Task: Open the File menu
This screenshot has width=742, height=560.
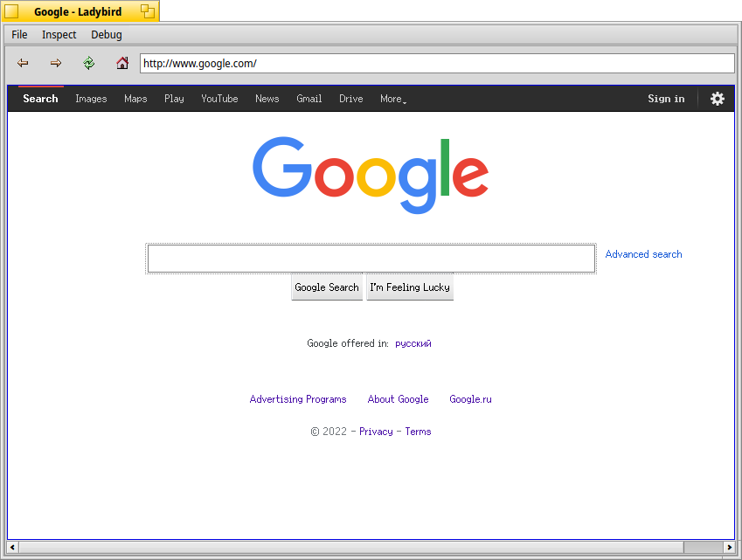Action: pyautogui.click(x=19, y=35)
